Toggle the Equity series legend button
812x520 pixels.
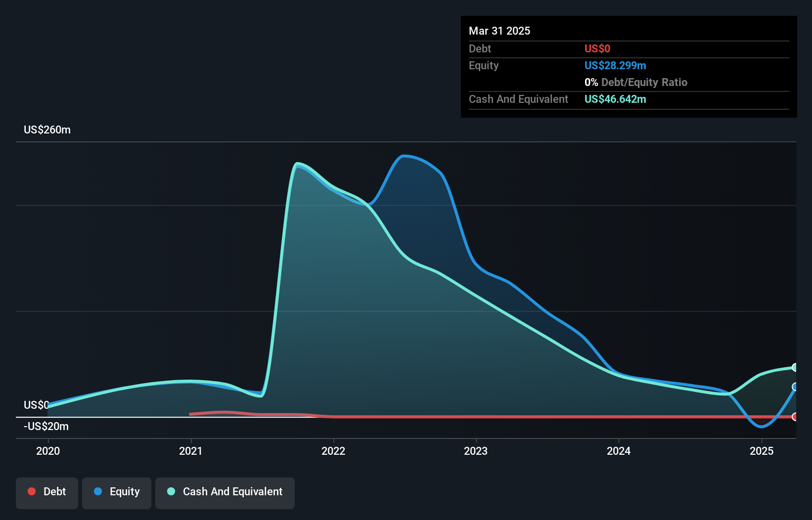point(117,493)
